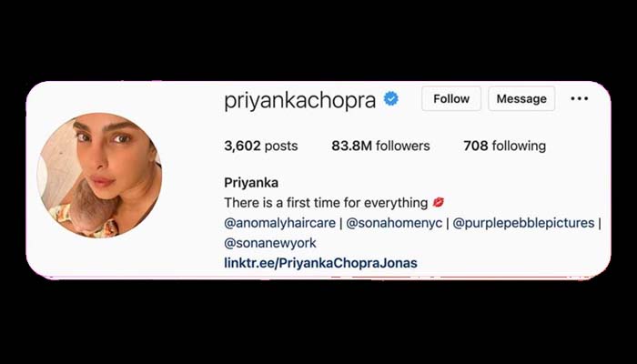Follow the priyankachopra account

pyautogui.click(x=451, y=98)
